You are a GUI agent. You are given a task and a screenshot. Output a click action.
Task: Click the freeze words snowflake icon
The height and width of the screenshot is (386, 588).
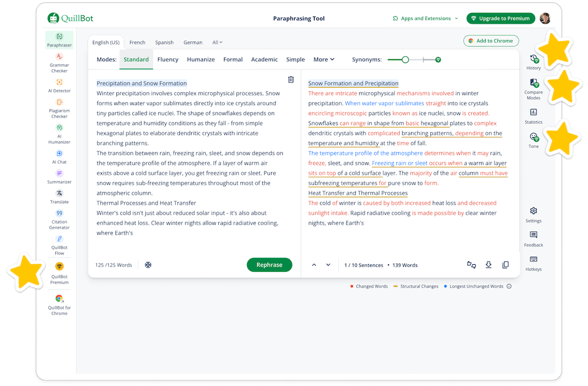point(148,265)
